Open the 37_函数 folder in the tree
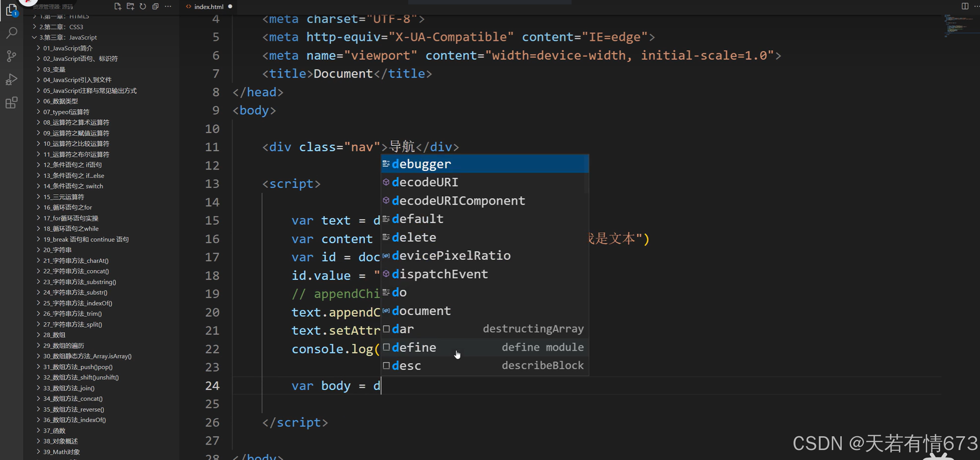This screenshot has height=460, width=980. click(x=54, y=431)
